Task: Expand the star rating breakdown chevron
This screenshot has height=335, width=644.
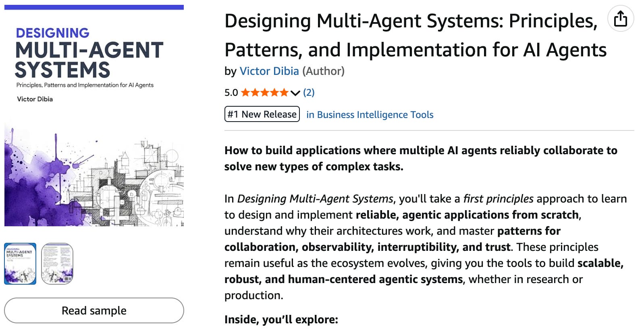Action: 295,93
